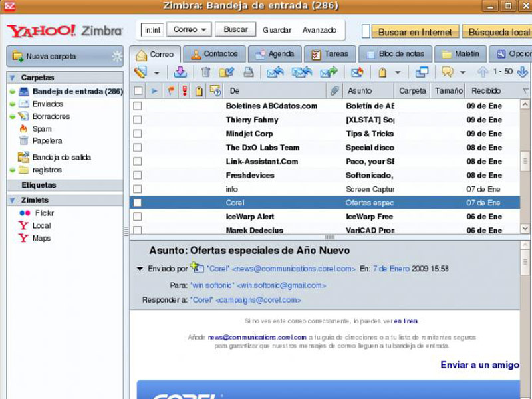532x399 pixels.
Task: Click the flag column header icon
Action: click(x=171, y=91)
